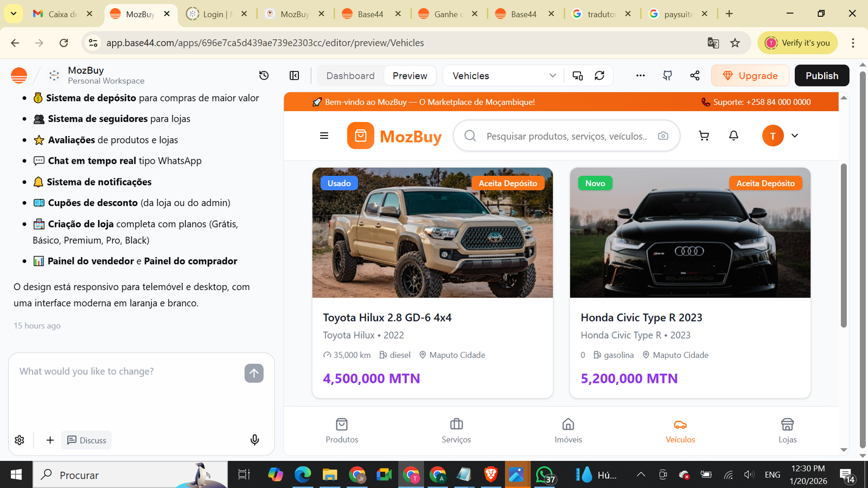Show hidden system tray icons
The height and width of the screenshot is (488, 868).
coord(641,475)
